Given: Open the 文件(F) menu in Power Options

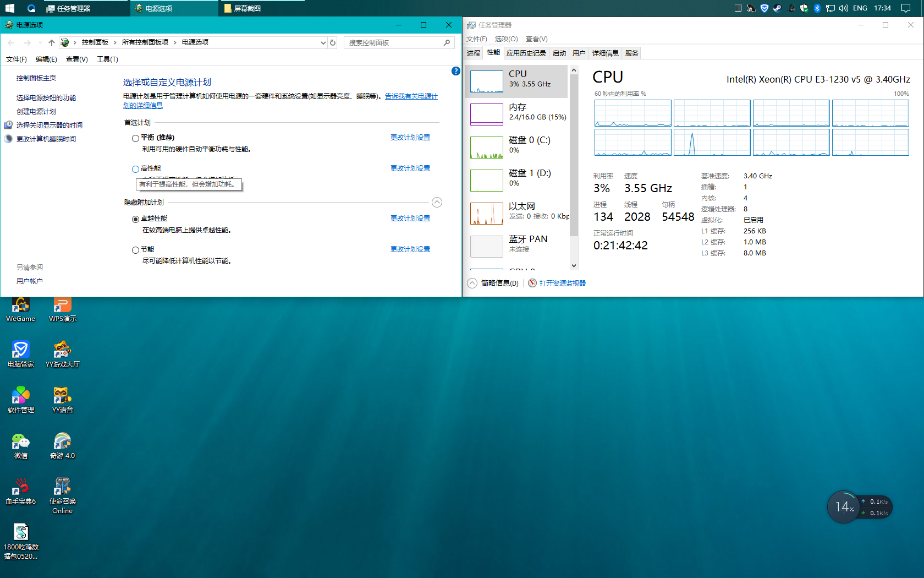Looking at the screenshot, I should [x=16, y=59].
